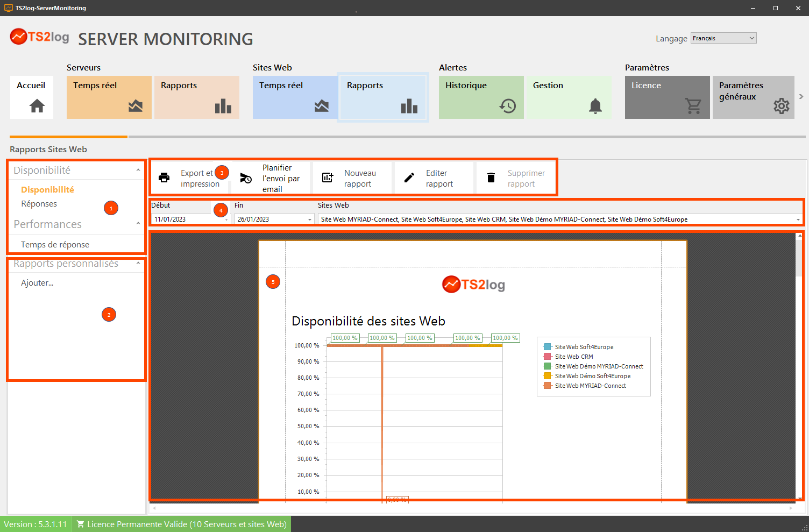Click Ajouter... custom report link
This screenshot has height=532, width=809.
[x=37, y=283]
